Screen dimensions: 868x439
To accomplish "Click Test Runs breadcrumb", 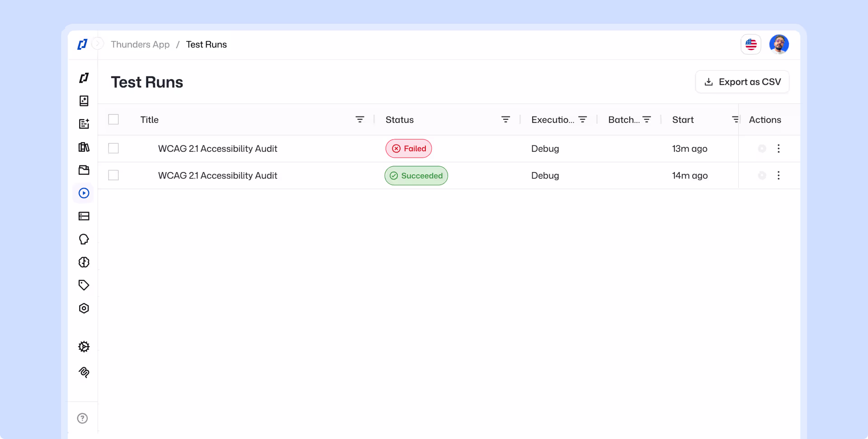I will pyautogui.click(x=206, y=44).
